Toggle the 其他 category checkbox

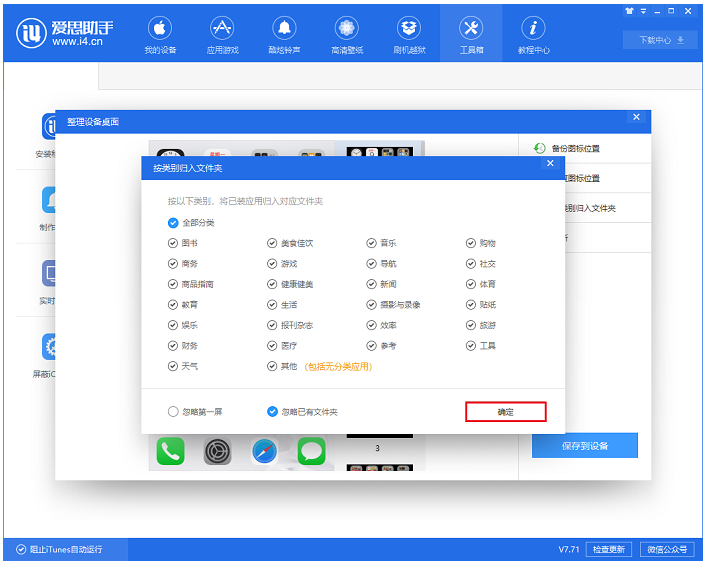tap(272, 366)
